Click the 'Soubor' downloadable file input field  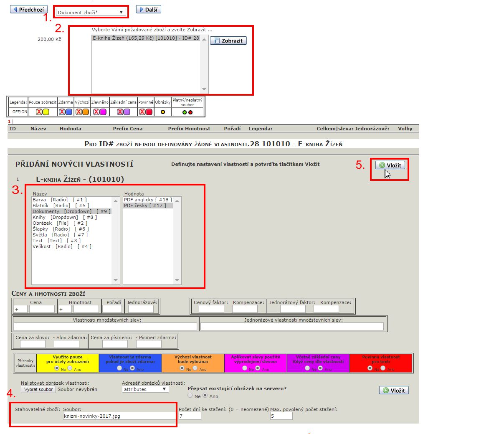pos(119,416)
